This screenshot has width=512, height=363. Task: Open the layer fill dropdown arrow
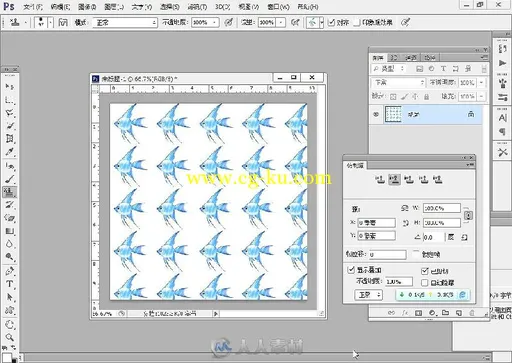[x=481, y=97]
